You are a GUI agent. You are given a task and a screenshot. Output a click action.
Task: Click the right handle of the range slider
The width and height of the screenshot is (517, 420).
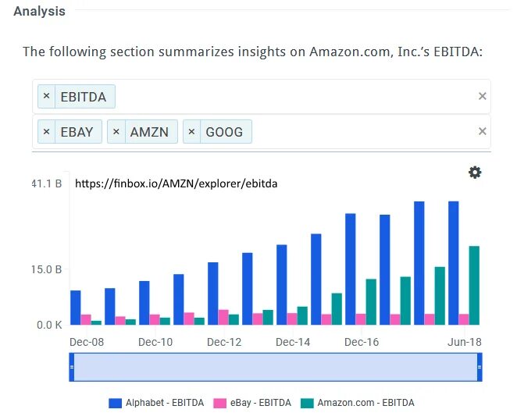coord(480,367)
